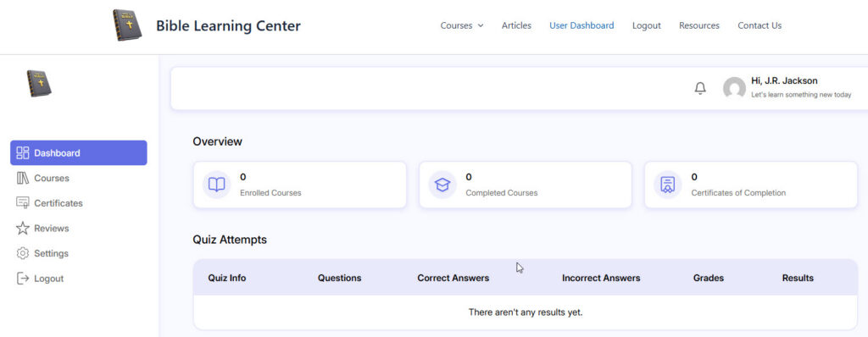Click the Questions column header
This screenshot has width=868, height=337.
pos(339,278)
